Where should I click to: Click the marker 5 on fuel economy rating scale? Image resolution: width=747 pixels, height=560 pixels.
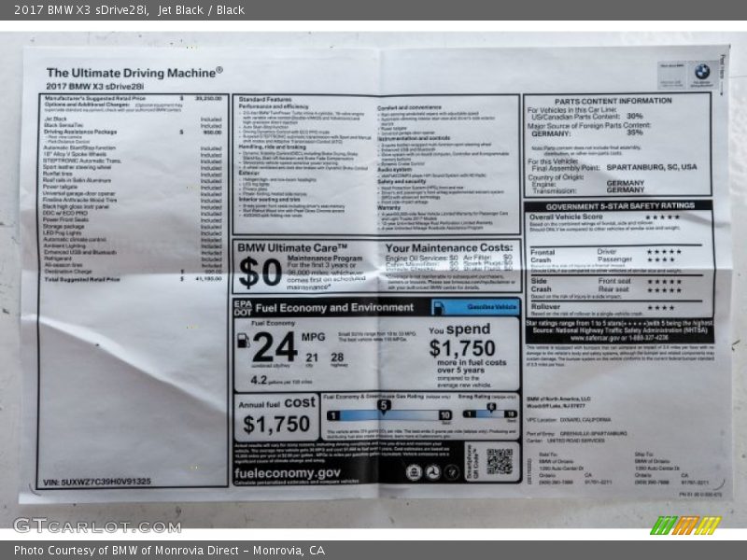click(384, 406)
